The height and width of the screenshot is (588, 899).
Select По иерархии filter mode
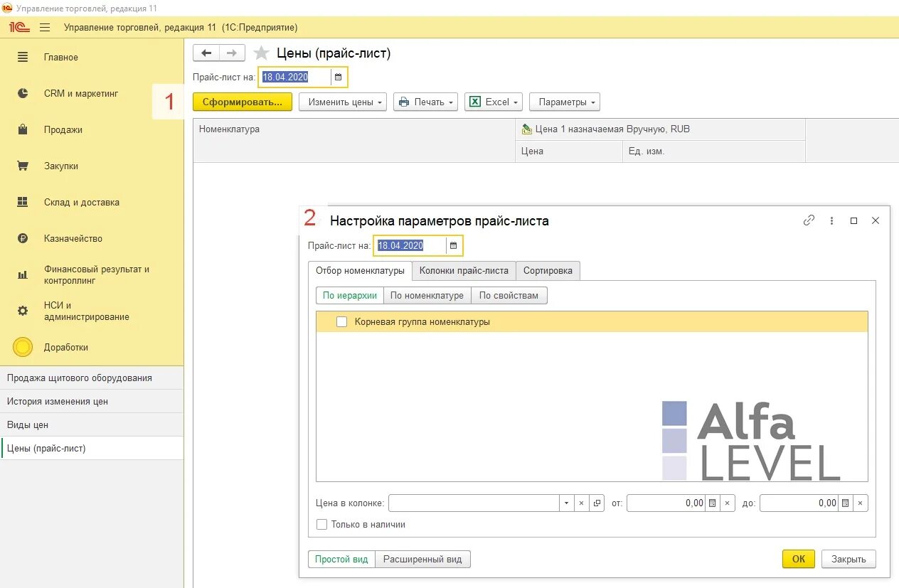(x=350, y=295)
